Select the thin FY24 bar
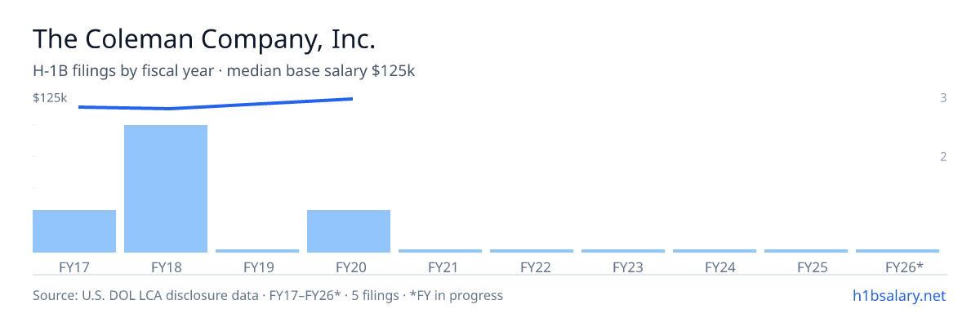Viewport: 980px width, 327px height. (x=715, y=251)
